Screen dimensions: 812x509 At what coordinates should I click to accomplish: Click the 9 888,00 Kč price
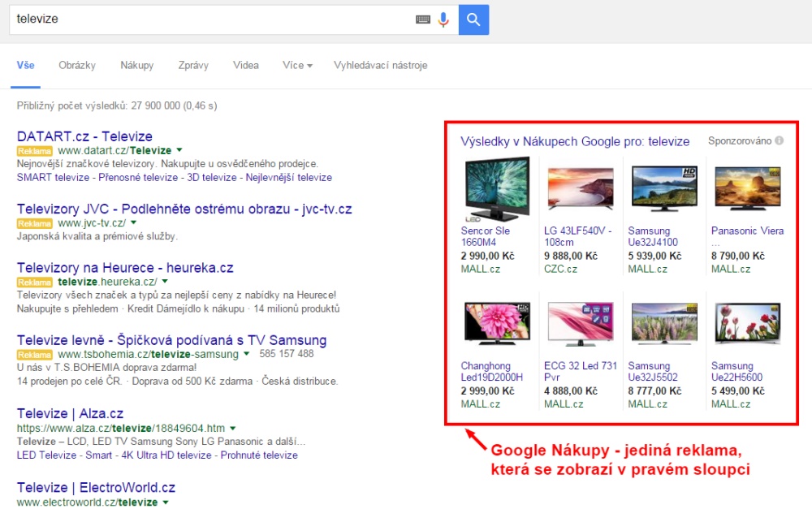click(571, 256)
